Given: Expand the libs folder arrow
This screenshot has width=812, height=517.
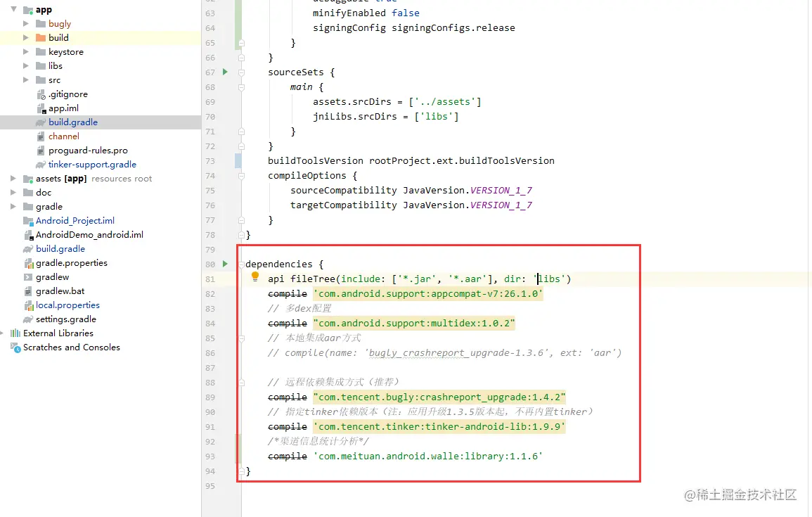Looking at the screenshot, I should click(x=26, y=65).
